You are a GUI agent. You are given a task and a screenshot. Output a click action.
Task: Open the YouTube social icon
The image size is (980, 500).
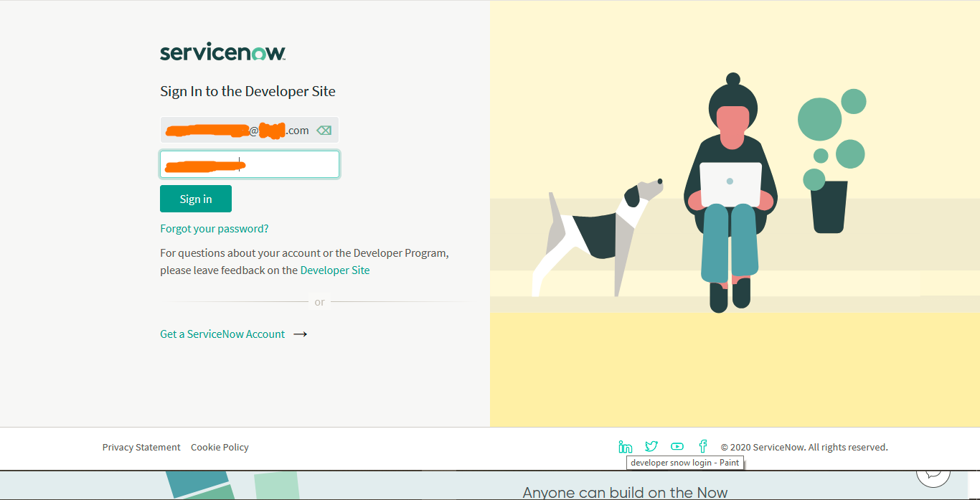click(x=677, y=447)
